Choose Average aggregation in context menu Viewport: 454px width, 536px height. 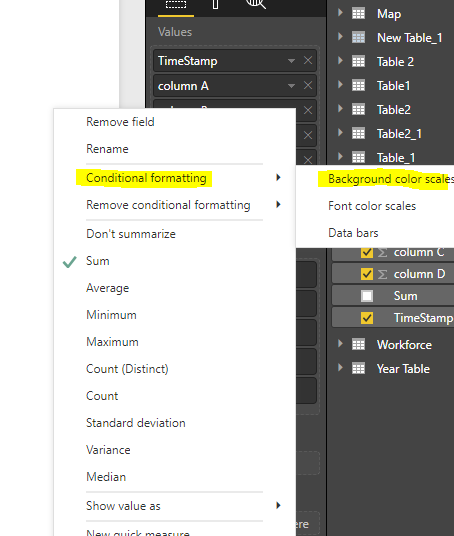click(x=108, y=288)
